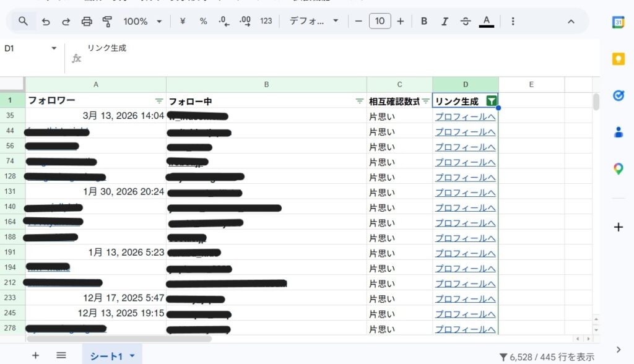Toggle italic formatting

tap(445, 21)
